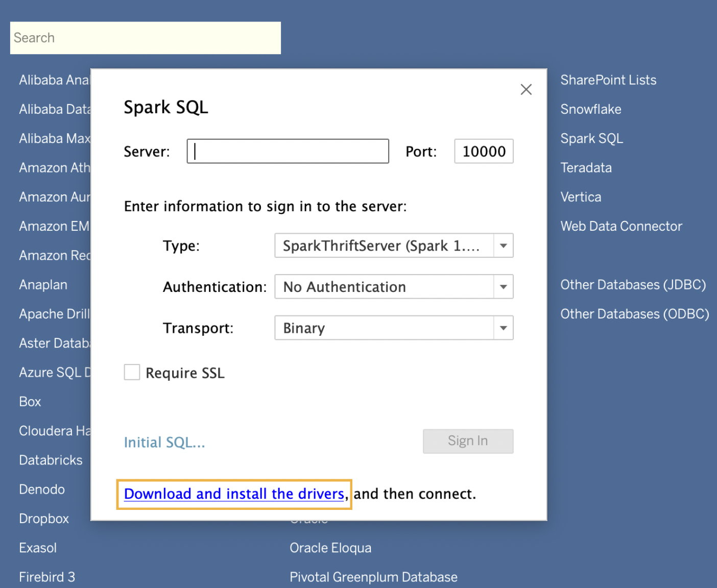Select Exasol connector
The width and height of the screenshot is (717, 588).
(x=38, y=548)
